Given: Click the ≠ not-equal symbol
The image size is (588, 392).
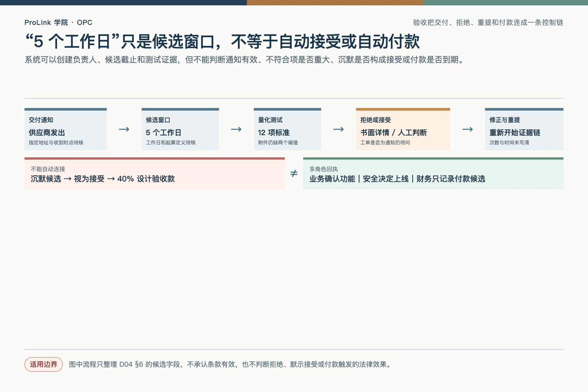Looking at the screenshot, I should pos(294,173).
